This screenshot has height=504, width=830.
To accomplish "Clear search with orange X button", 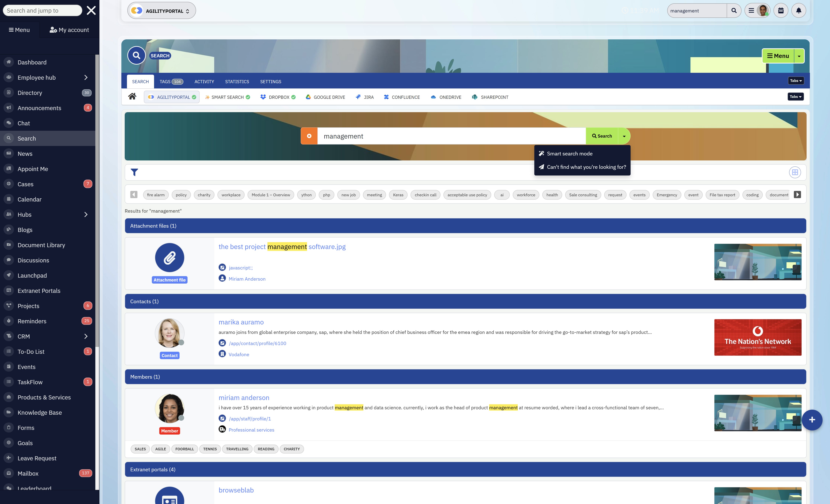I will pyautogui.click(x=309, y=136).
